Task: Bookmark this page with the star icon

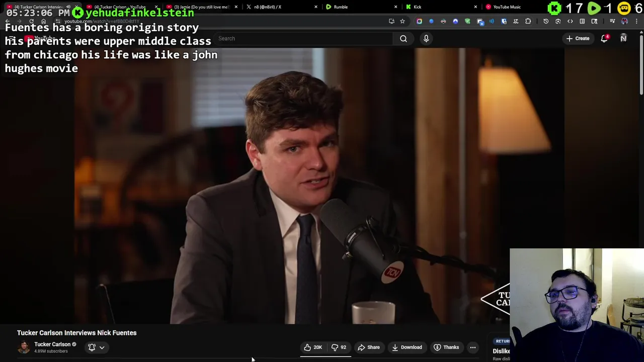Action: [403, 21]
